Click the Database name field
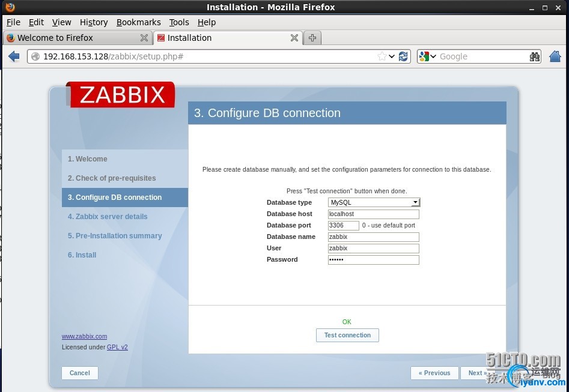Image resolution: width=569 pixels, height=392 pixels. [x=373, y=237]
